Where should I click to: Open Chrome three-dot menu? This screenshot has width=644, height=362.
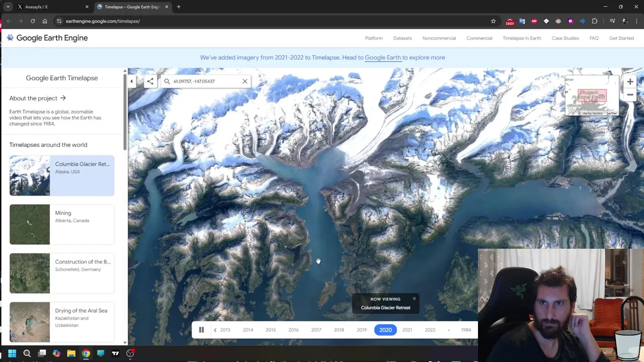636,21
